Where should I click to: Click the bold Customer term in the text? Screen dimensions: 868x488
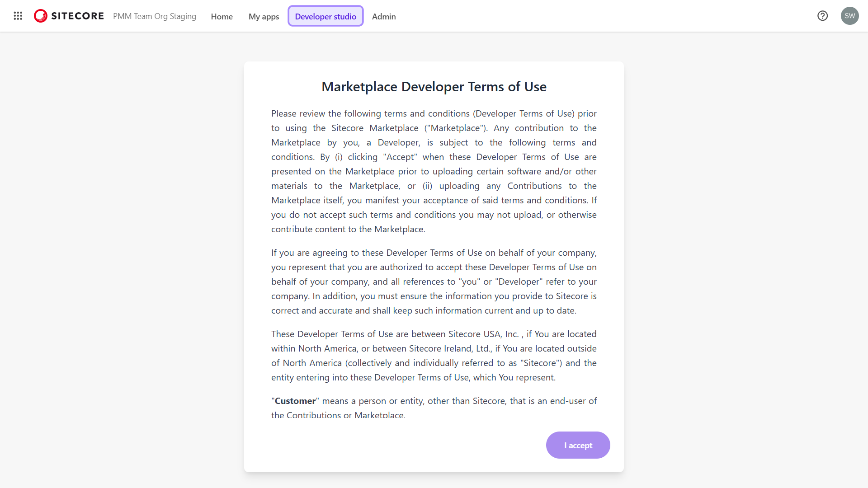click(x=294, y=401)
